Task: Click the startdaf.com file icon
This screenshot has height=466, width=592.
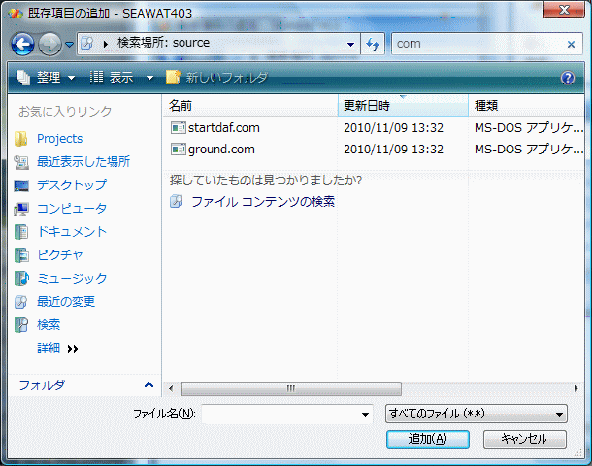Action: click(x=178, y=128)
